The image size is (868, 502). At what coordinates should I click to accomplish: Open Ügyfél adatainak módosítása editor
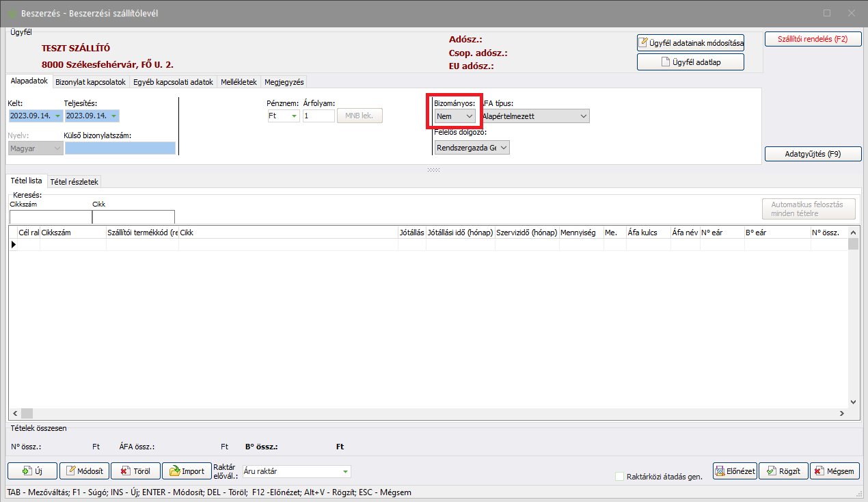(690, 42)
